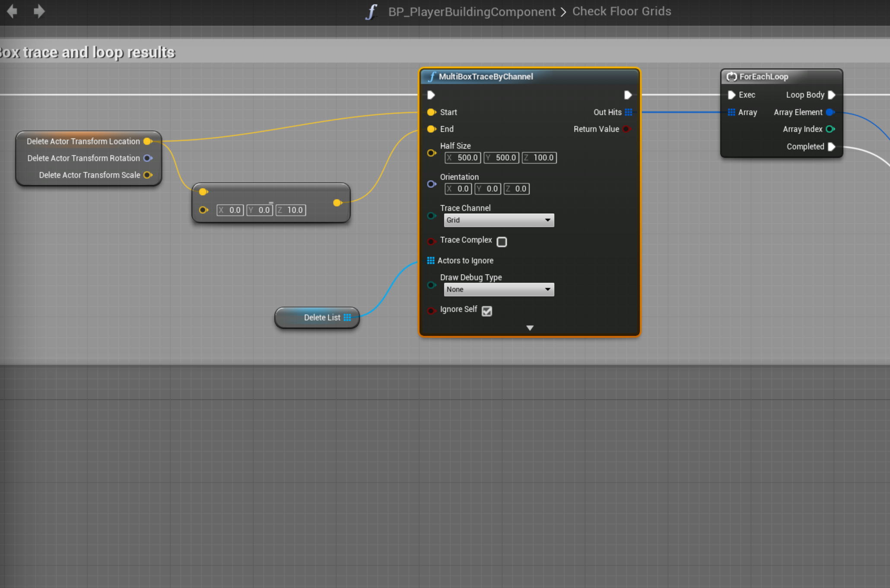Click the Out Hits array output pin
890x588 pixels.
(x=629, y=112)
